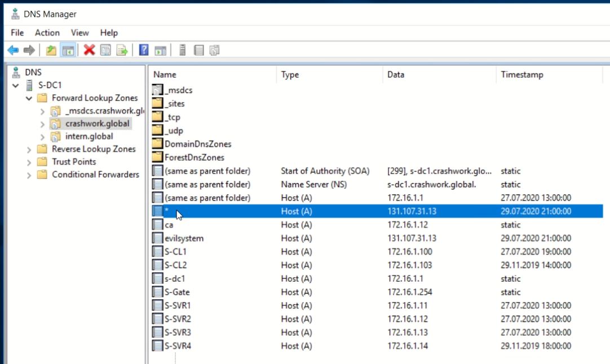This screenshot has width=610, height=364.
Task: Click the _tcp folder icon
Action: (157, 117)
